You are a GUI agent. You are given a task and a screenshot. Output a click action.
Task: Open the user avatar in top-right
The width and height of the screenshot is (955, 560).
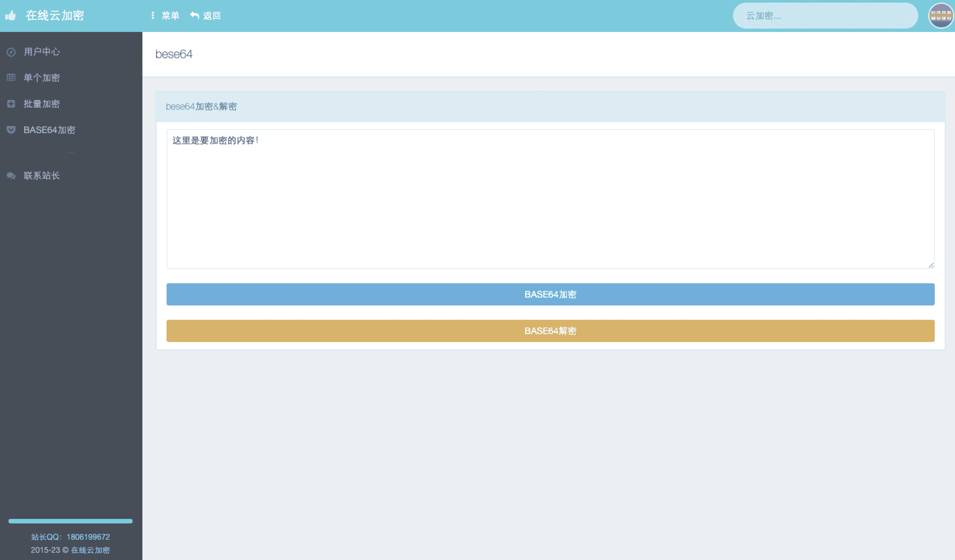(941, 16)
